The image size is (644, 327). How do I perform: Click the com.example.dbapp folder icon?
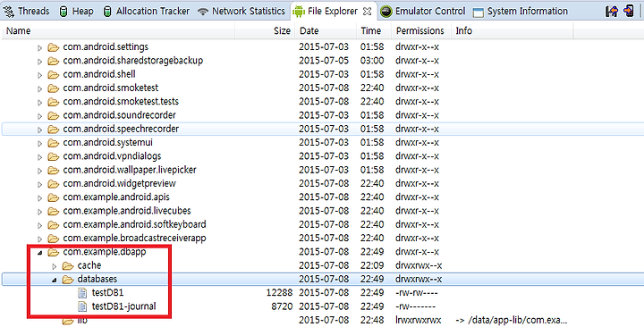(x=53, y=252)
